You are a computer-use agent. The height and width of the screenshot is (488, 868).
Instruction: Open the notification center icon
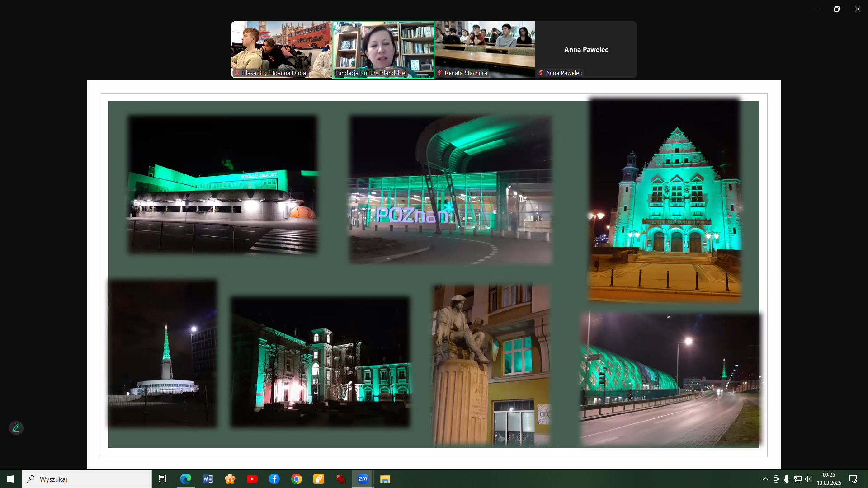[x=853, y=479]
